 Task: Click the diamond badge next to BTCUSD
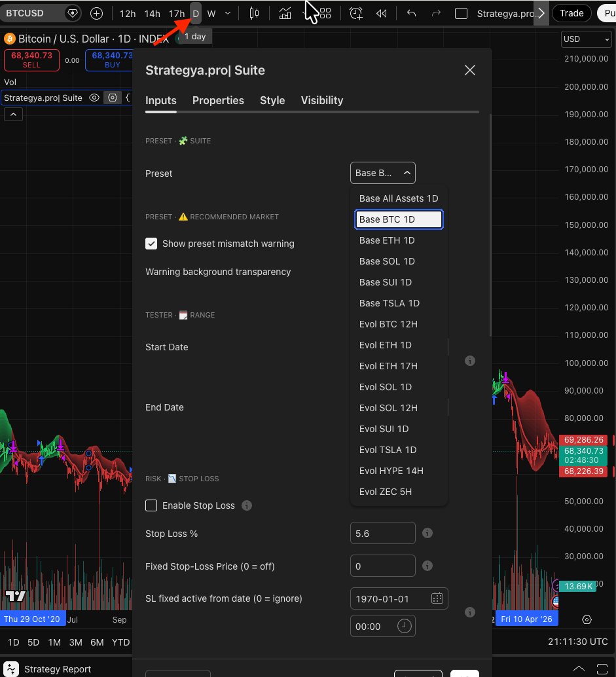[x=73, y=13]
